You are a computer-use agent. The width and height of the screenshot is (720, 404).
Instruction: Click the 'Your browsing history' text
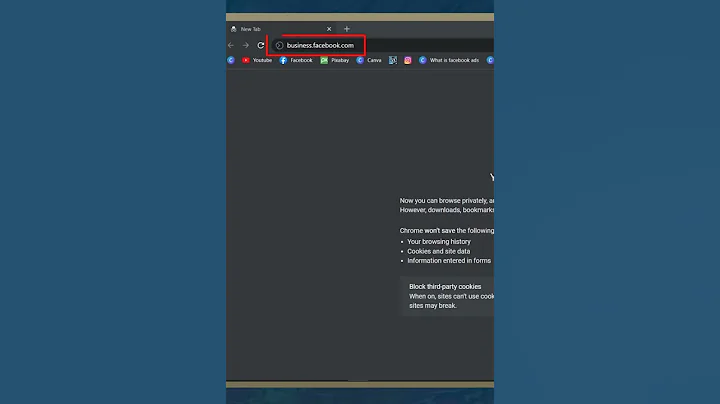(439, 241)
